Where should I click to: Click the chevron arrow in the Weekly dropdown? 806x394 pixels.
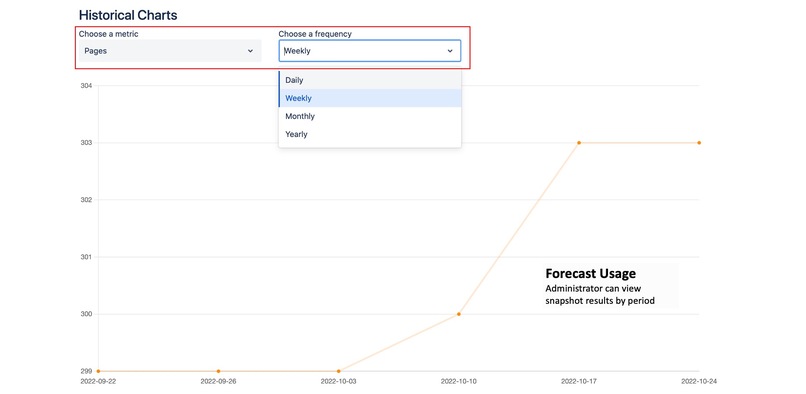[x=450, y=51]
